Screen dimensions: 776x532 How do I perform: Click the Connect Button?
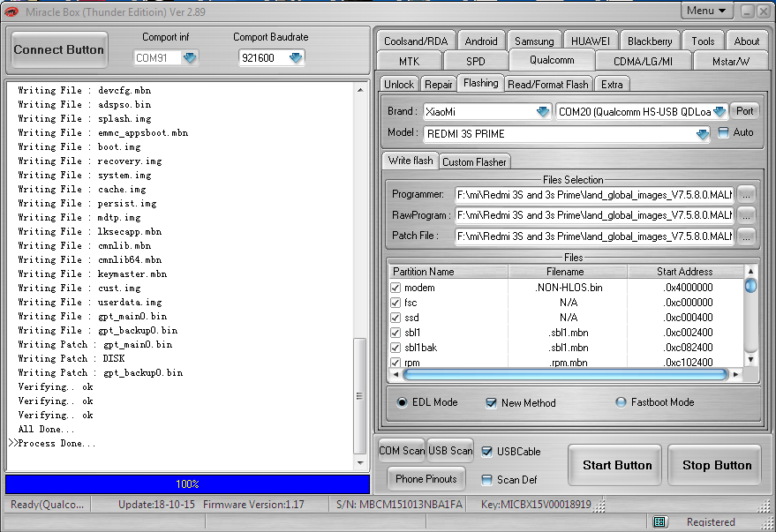(58, 49)
